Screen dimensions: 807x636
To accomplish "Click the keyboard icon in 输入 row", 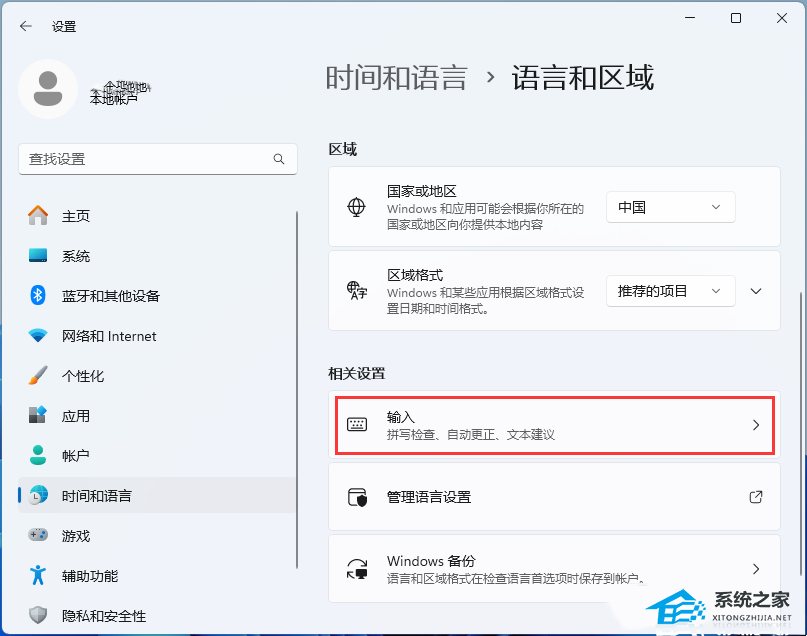I will click(x=357, y=425).
